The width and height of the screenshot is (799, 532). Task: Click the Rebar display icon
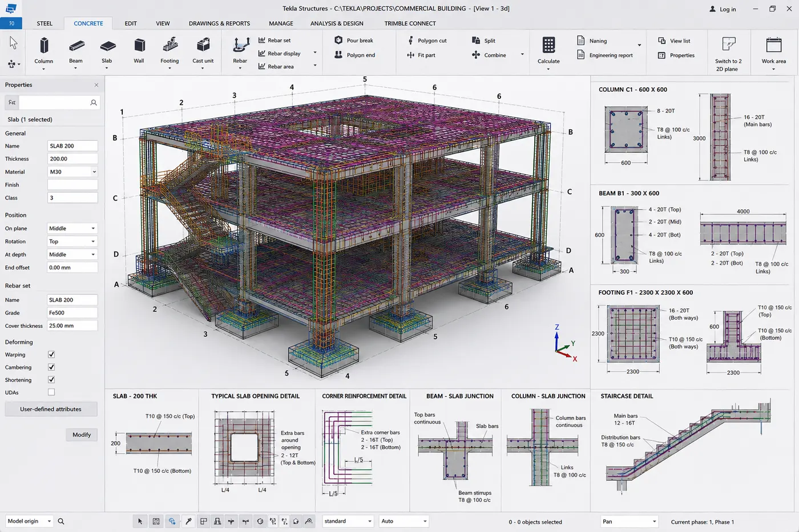click(262, 54)
